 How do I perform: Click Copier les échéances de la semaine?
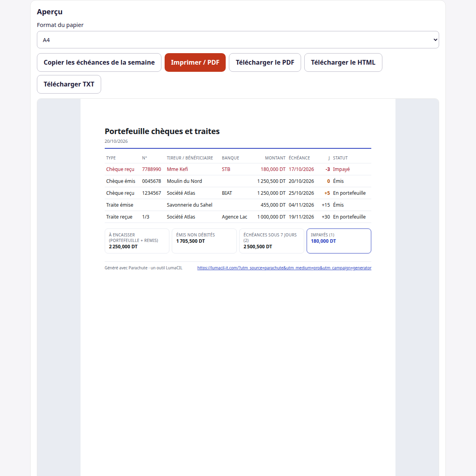(x=99, y=62)
